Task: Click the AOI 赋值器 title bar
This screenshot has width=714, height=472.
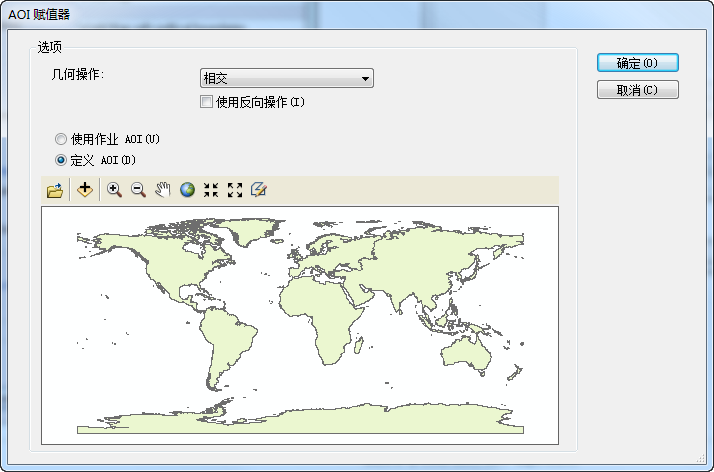Action: (x=300, y=13)
